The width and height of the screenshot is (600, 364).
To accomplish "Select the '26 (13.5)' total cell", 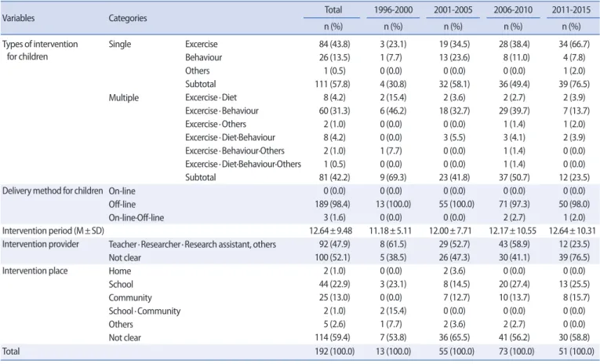I will pos(334,57).
